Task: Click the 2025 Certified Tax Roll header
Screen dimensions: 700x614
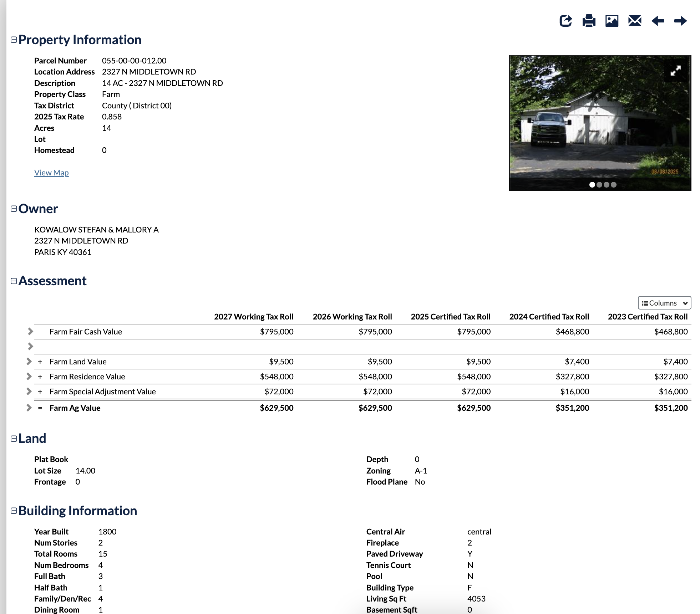Action: click(x=451, y=317)
